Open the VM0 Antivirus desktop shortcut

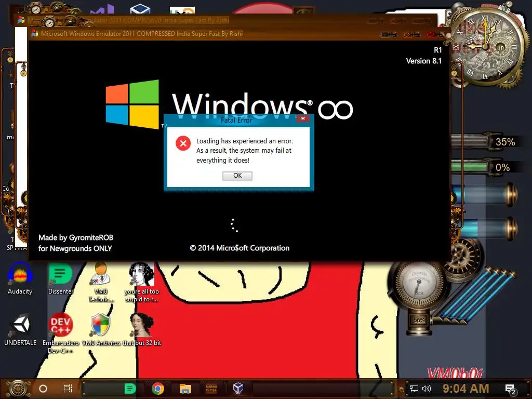tap(101, 330)
